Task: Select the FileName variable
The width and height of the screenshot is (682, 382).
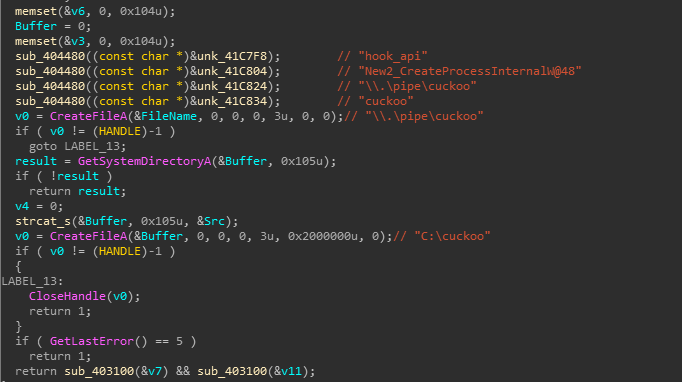Action: [169, 116]
